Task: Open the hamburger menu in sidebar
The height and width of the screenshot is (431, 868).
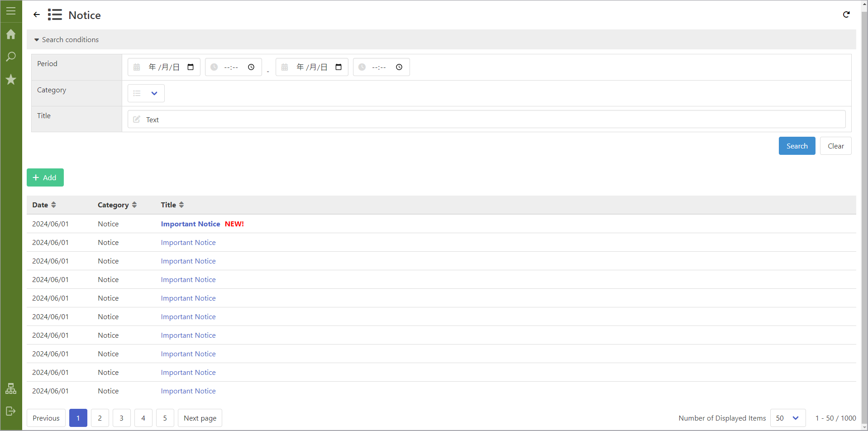Action: [11, 11]
